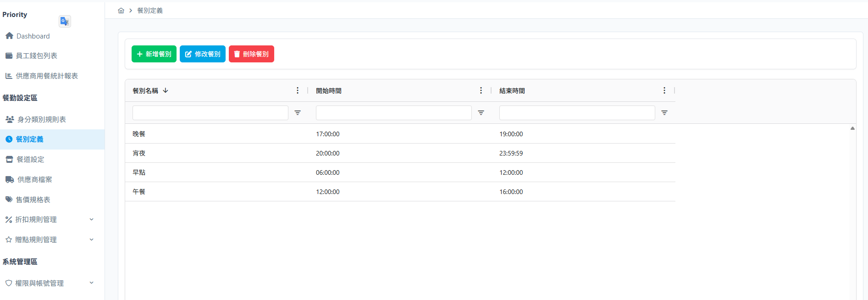Image resolution: width=868 pixels, height=300 pixels.
Task: Expand the 權限與帳號管理 menu
Action: [x=92, y=283]
